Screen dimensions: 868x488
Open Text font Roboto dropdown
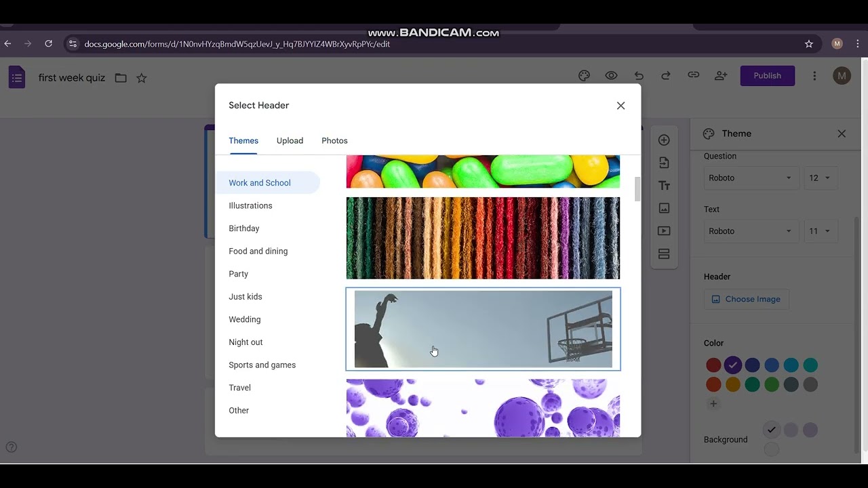point(750,231)
